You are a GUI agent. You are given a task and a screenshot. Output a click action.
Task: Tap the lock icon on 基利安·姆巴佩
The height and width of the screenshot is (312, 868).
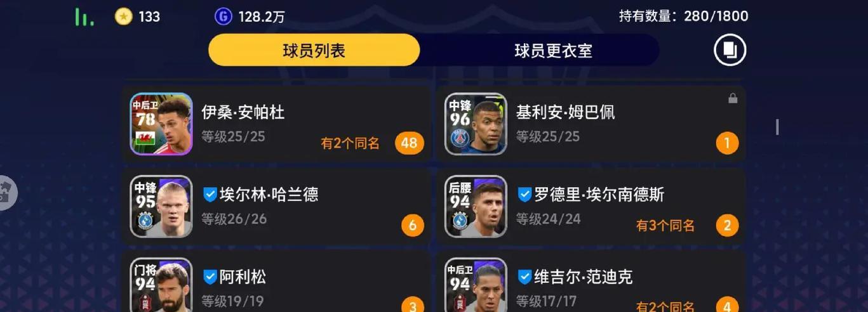pyautogui.click(x=732, y=98)
